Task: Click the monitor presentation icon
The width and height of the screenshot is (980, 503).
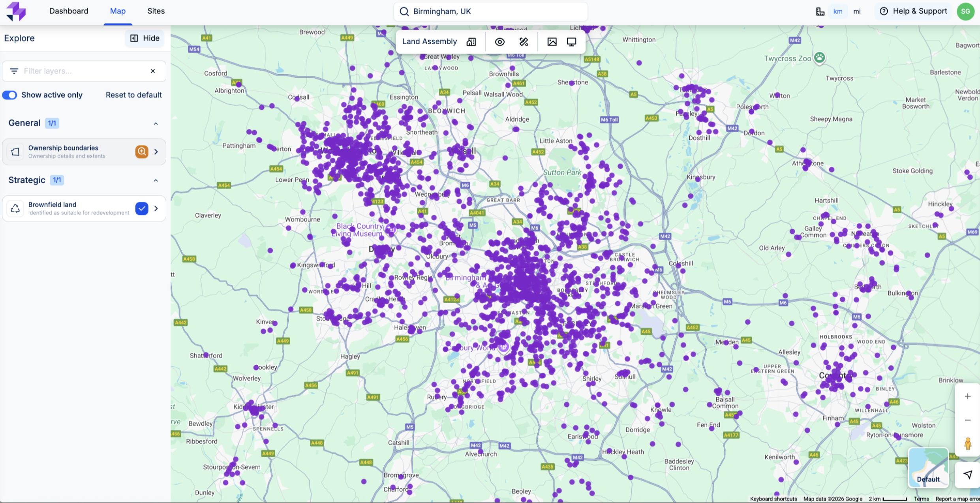Action: coord(571,42)
